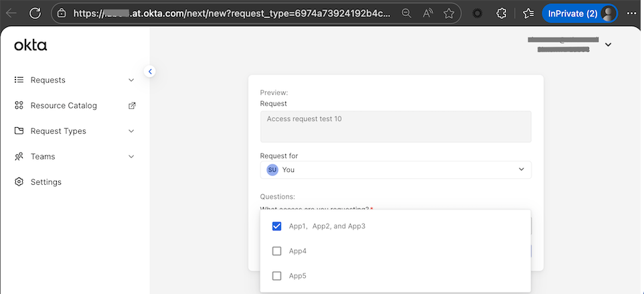Open the Request for You dropdown
644x294 pixels.
(x=396, y=169)
